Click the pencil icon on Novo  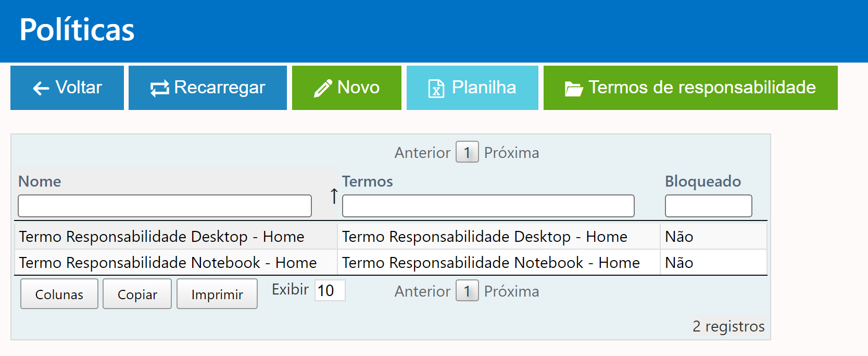[x=323, y=89]
